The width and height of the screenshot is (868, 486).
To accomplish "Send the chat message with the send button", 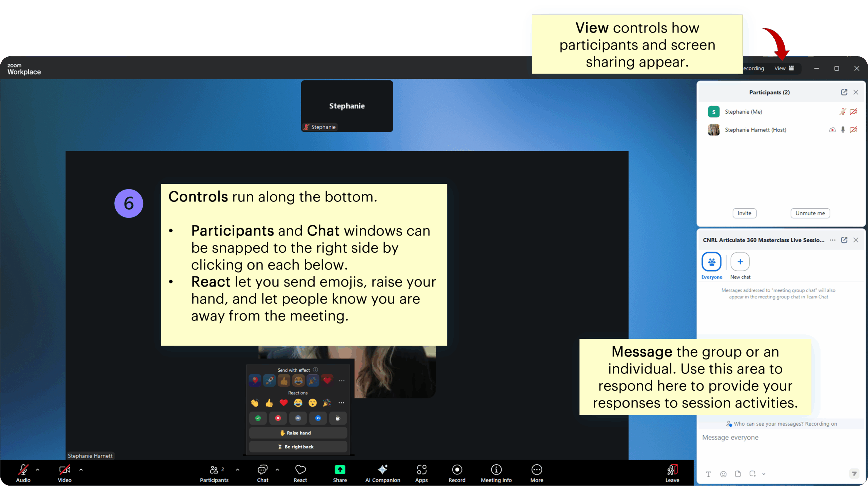I will [x=854, y=474].
